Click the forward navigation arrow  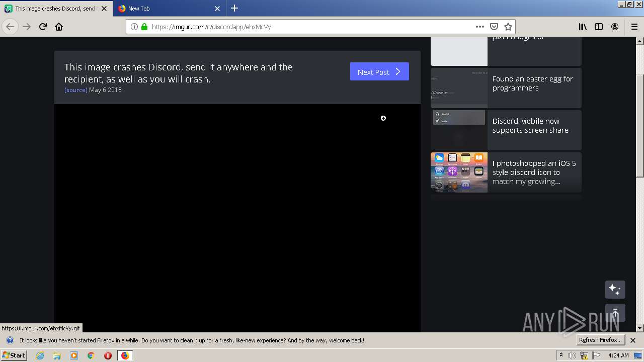point(27,27)
